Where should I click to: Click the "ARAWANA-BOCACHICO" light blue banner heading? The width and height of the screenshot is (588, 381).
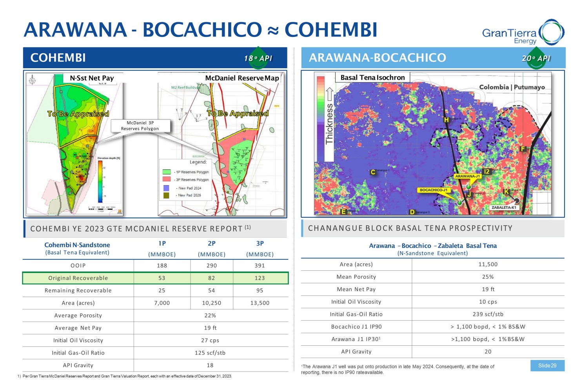point(377,58)
